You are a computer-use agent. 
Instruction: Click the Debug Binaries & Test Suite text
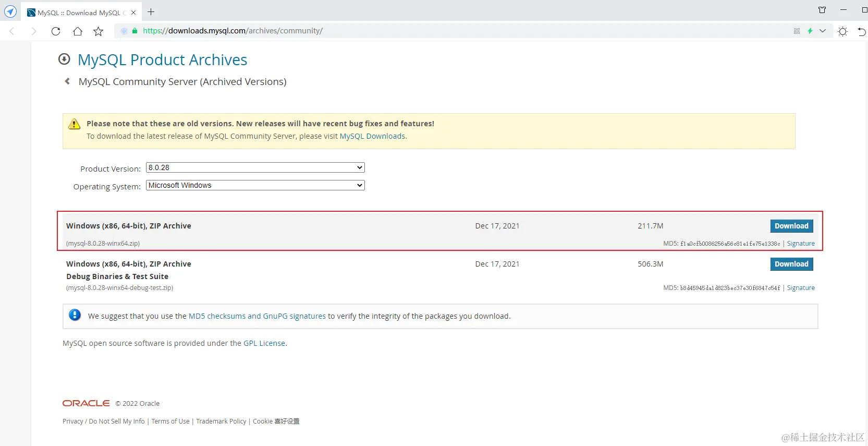[117, 276]
